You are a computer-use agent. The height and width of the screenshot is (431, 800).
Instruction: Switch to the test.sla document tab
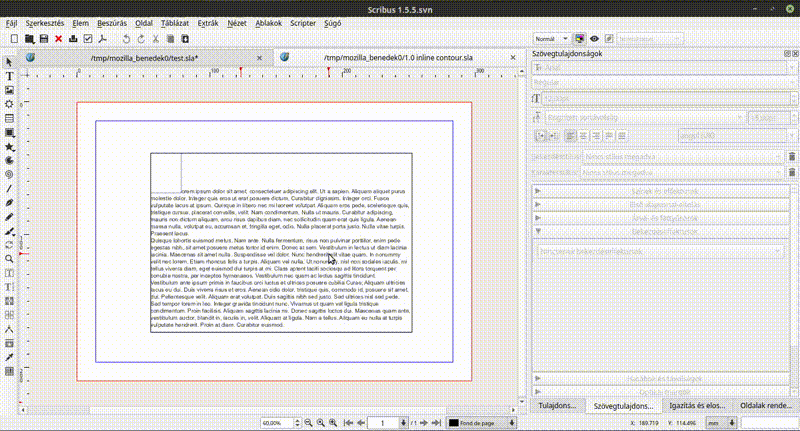tap(143, 58)
